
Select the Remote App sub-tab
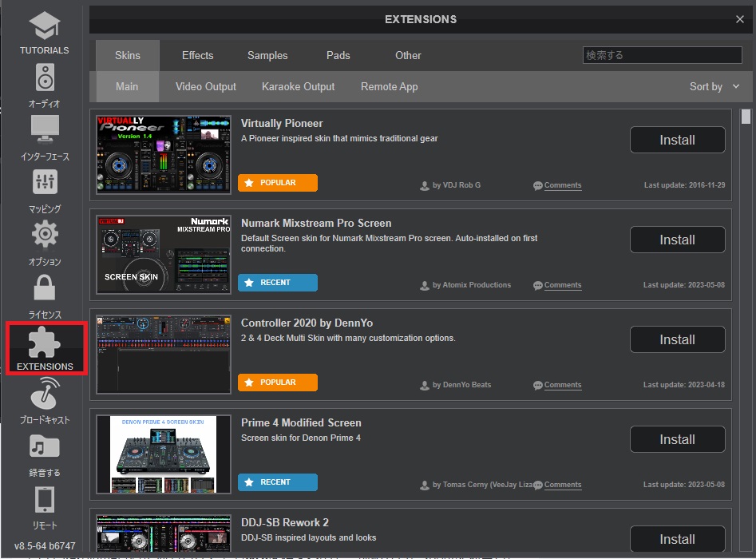tap(389, 87)
